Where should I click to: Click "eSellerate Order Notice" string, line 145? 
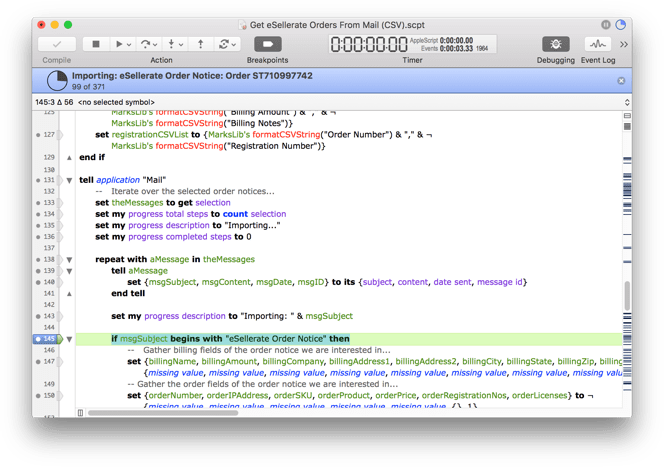click(x=276, y=339)
